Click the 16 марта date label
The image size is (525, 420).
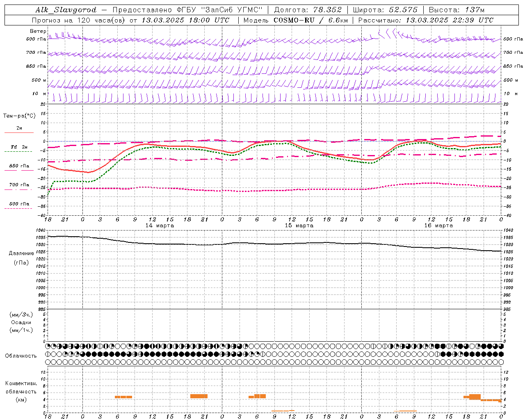coord(438,226)
